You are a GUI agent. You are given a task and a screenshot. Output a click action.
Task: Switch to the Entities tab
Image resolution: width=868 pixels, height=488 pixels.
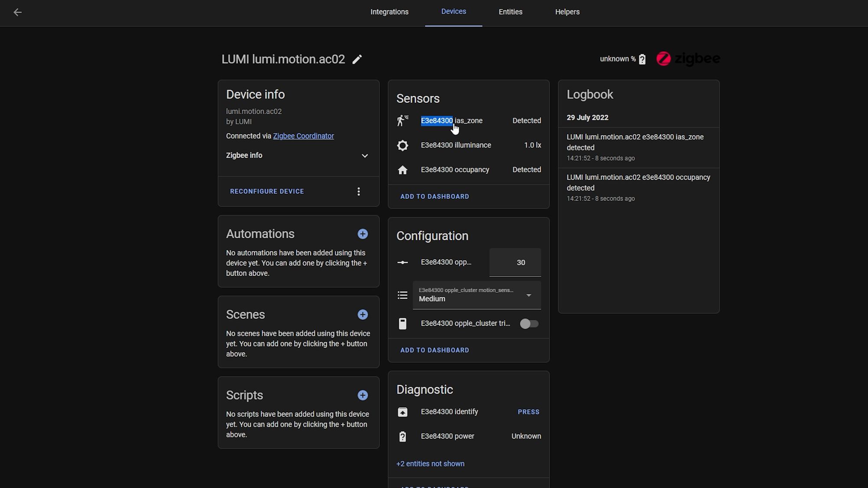pos(510,12)
